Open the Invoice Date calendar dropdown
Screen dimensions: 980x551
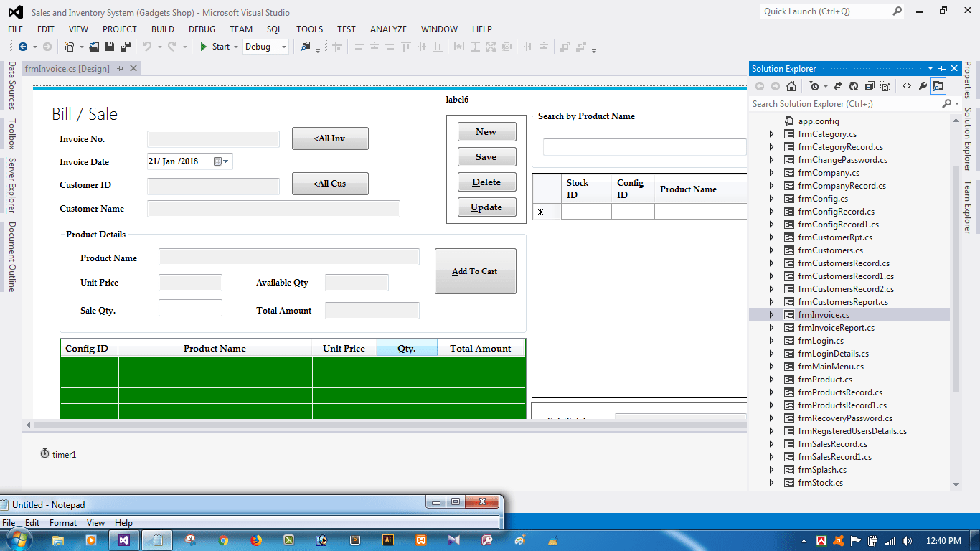pos(226,161)
